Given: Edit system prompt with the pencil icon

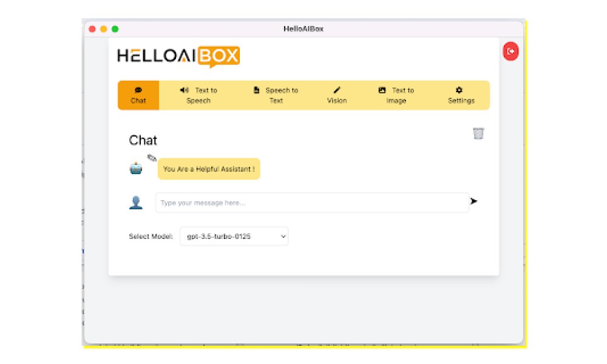Looking at the screenshot, I should click(x=152, y=158).
